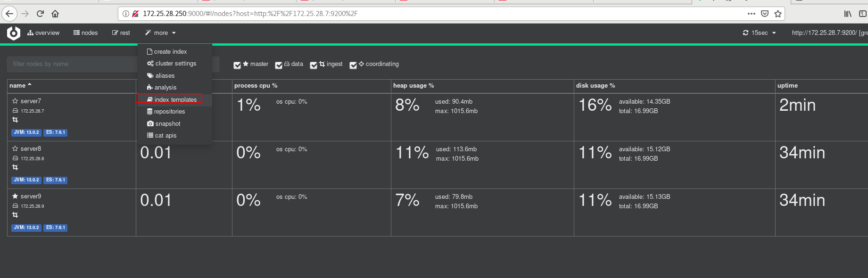Viewport: 868px width, 278px height.
Task: Click the Pocket save icon
Action: (x=765, y=14)
